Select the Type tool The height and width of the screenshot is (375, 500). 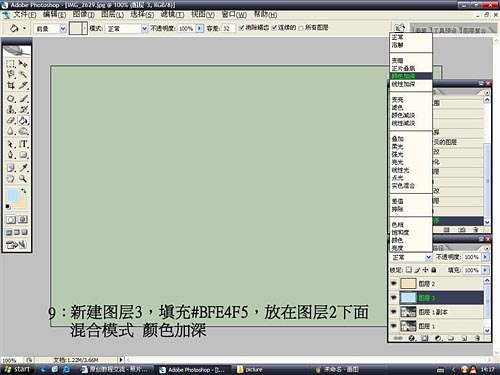click(x=23, y=144)
